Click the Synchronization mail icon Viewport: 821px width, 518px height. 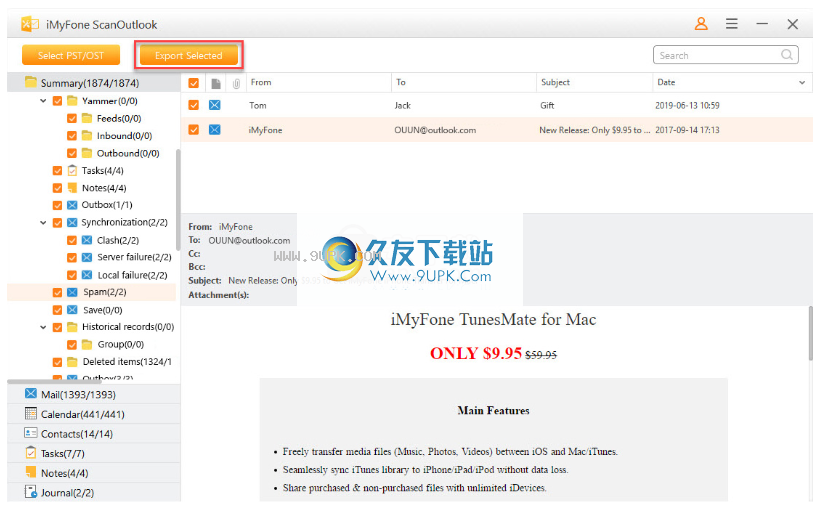(x=72, y=223)
